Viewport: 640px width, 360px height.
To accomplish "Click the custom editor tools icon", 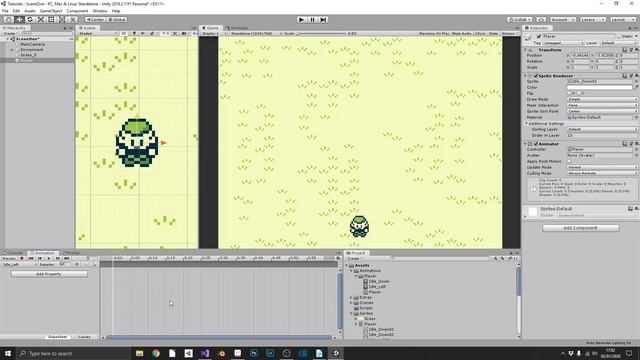I will (x=72, y=19).
